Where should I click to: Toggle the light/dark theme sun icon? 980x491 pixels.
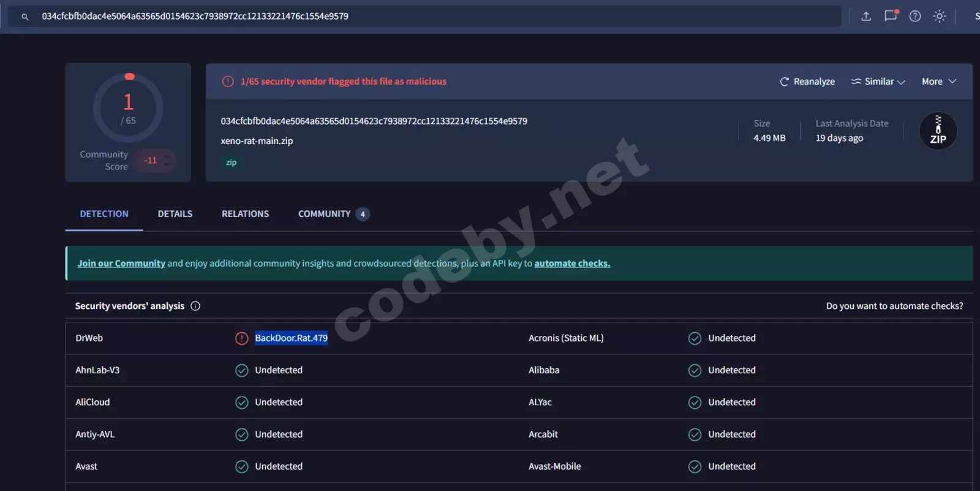click(940, 17)
